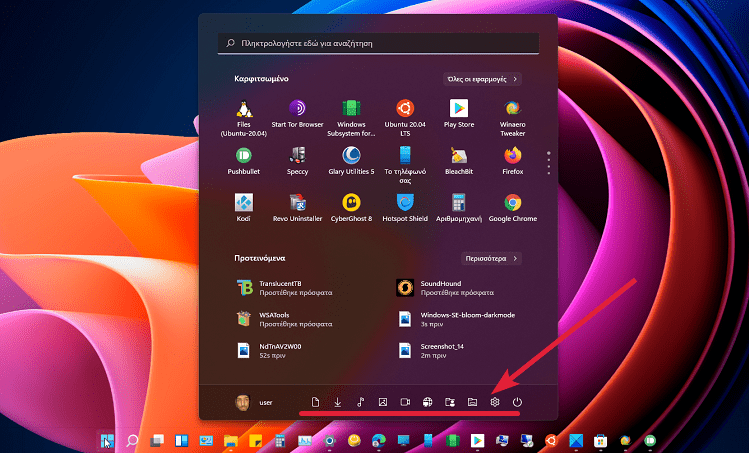Open Pushbullet icon on taskbar
The image size is (749, 453).
pyautogui.click(x=650, y=441)
